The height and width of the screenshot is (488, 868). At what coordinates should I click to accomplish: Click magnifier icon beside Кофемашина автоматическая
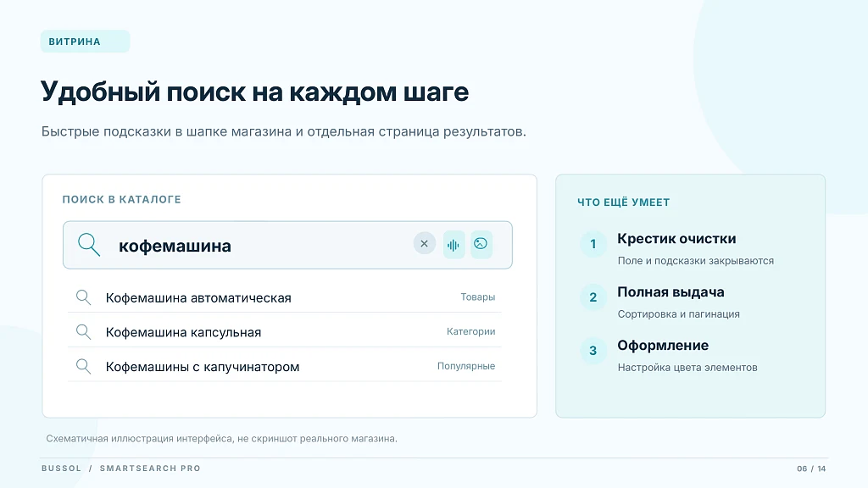tap(83, 297)
